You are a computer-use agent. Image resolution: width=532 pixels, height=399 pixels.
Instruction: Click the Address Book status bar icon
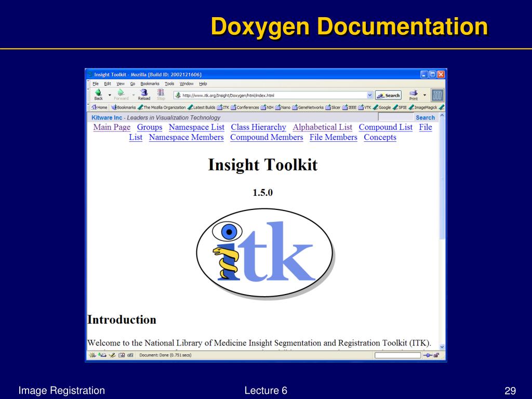point(122,355)
